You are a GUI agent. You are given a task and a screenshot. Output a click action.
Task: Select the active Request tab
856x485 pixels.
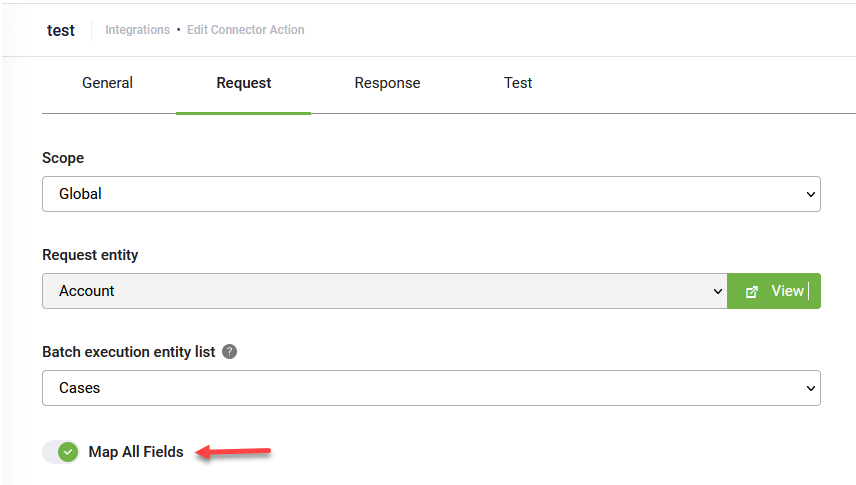pyautogui.click(x=244, y=83)
